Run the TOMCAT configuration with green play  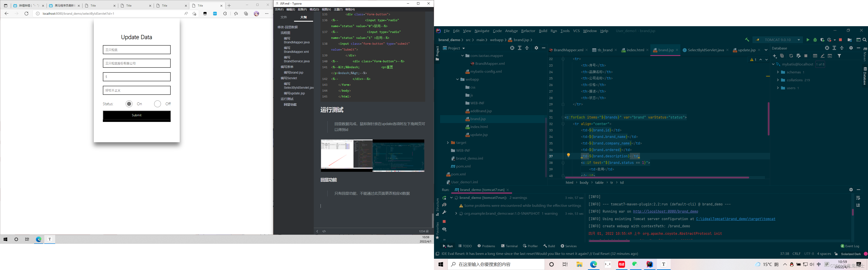(808, 40)
